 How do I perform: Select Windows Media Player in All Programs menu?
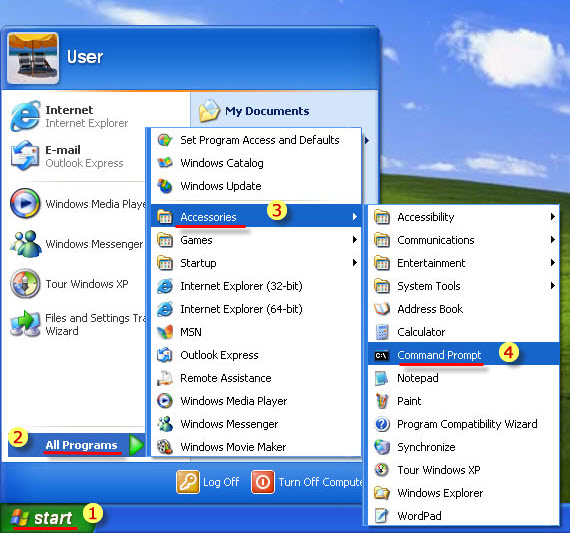pyautogui.click(x=256, y=401)
